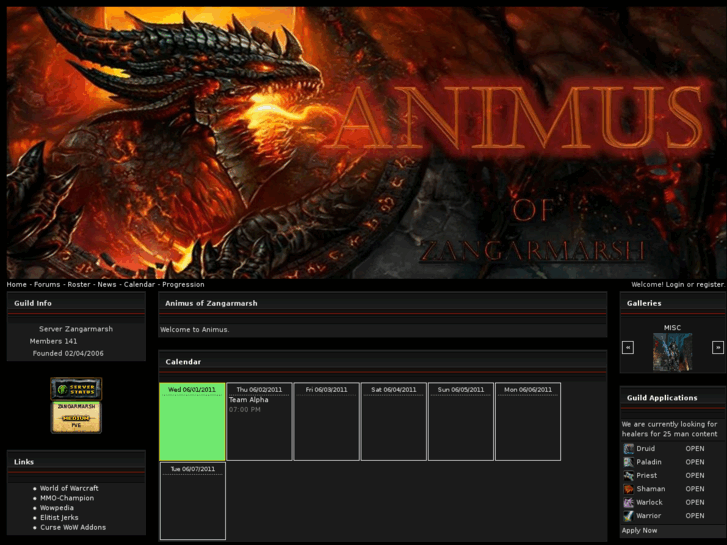This screenshot has width=727, height=545.
Task: Click the Guild Info panel header
Action: (76, 303)
